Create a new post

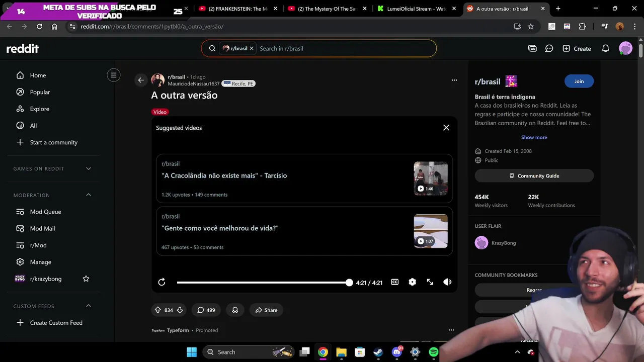coord(577,49)
